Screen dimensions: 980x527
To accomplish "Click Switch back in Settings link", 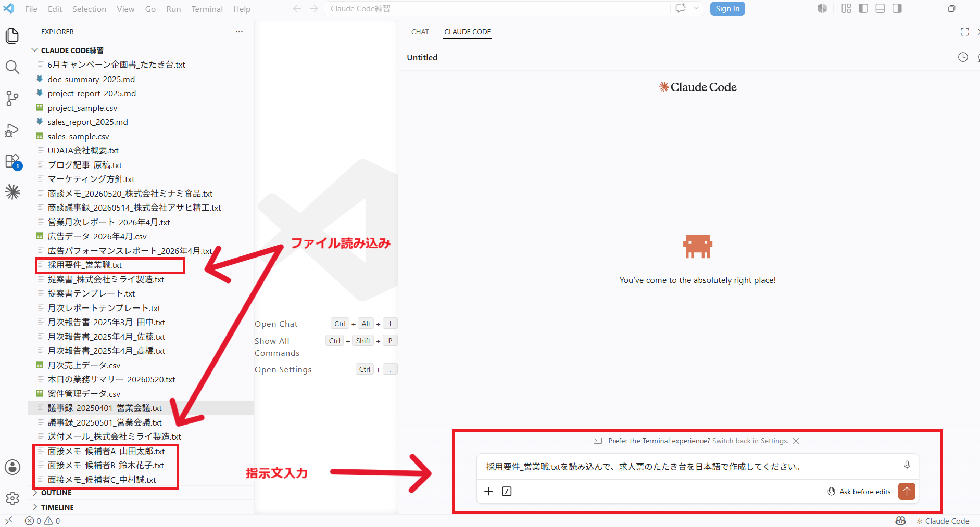I will pos(750,441).
